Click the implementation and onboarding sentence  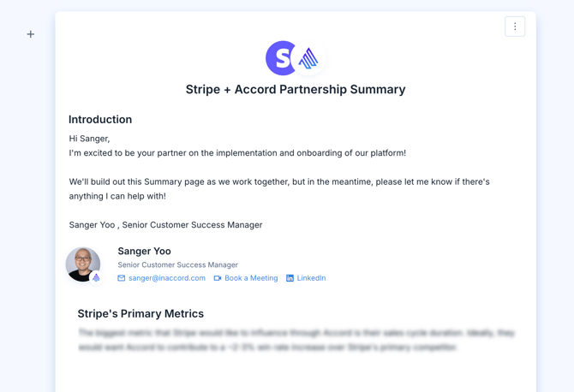(237, 153)
